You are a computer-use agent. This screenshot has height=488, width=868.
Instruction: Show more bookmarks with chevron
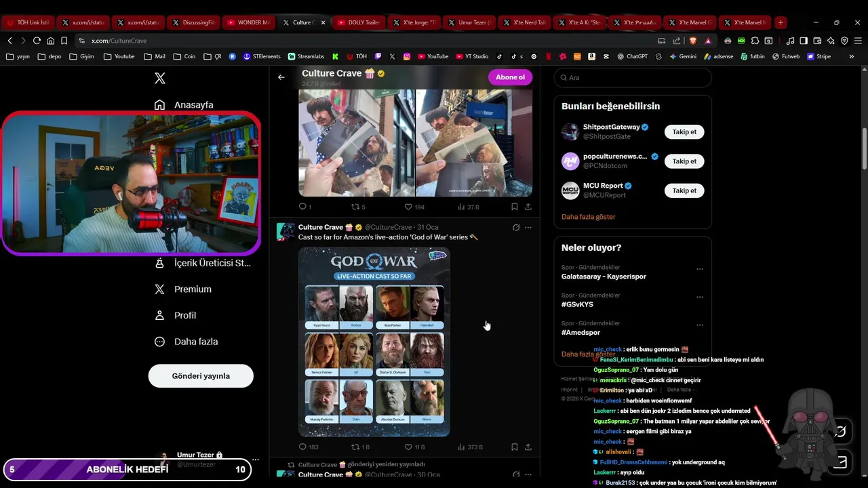(x=852, y=57)
